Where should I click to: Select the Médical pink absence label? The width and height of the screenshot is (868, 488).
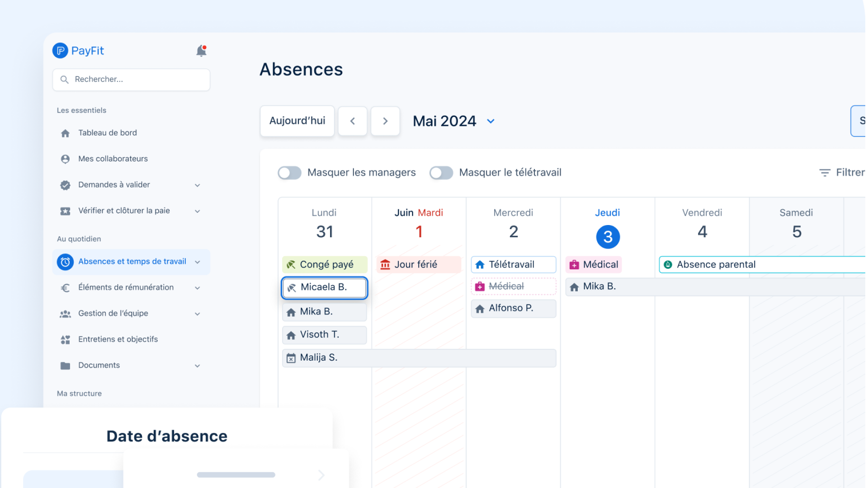593,264
